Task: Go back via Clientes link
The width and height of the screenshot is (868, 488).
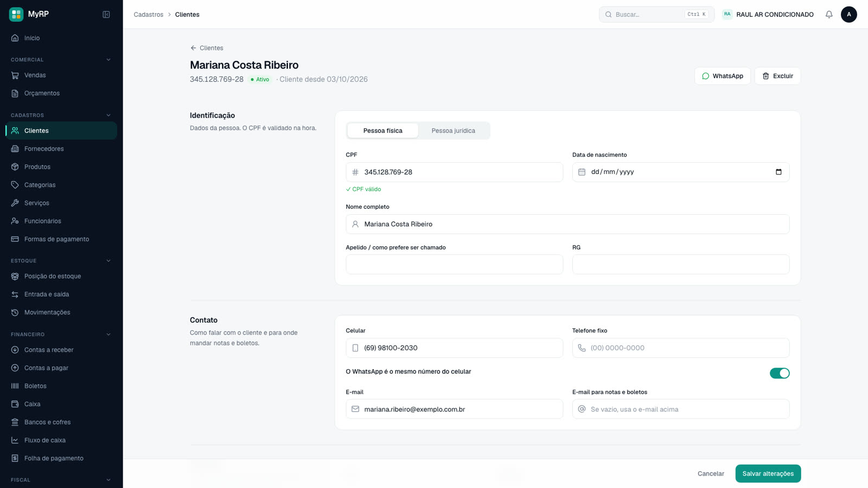Action: [x=207, y=48]
